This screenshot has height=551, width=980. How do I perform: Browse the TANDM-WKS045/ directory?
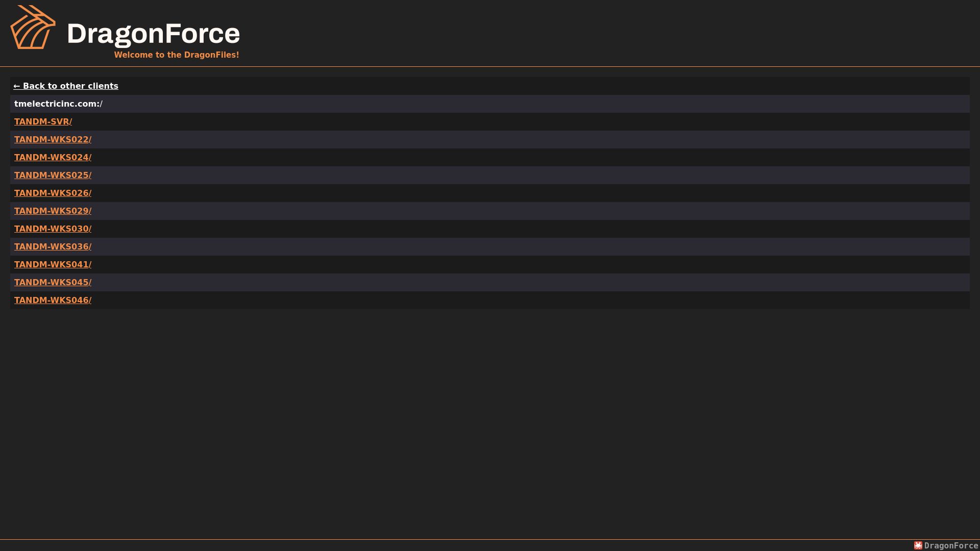(53, 283)
